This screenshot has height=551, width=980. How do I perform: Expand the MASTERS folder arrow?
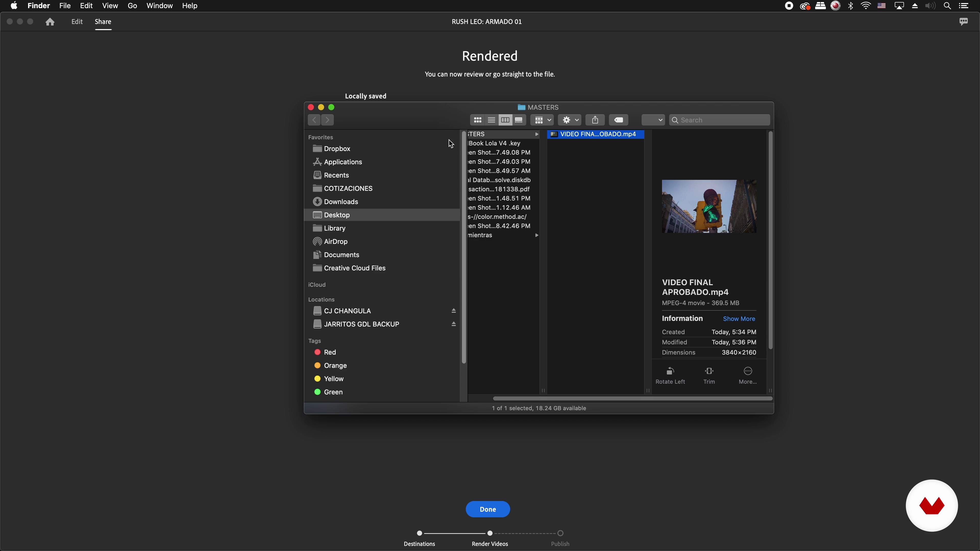coord(536,134)
